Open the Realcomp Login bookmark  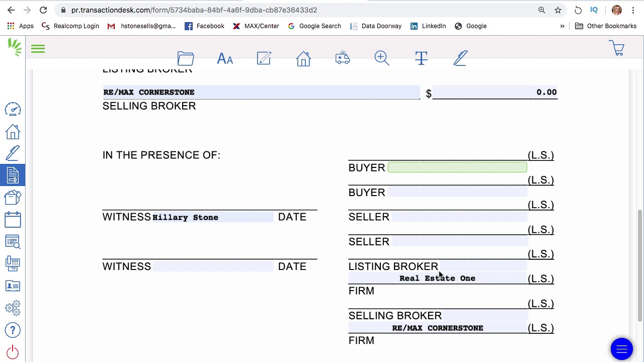click(x=71, y=26)
